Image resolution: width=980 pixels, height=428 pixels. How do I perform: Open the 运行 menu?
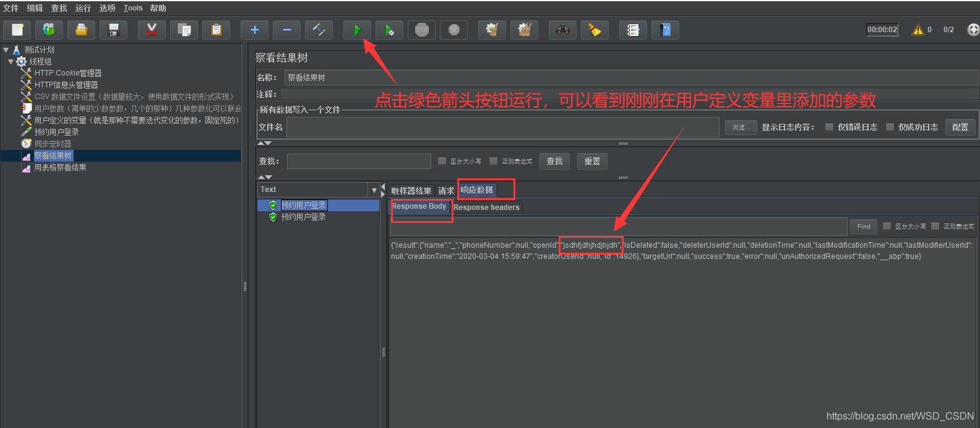coord(83,8)
